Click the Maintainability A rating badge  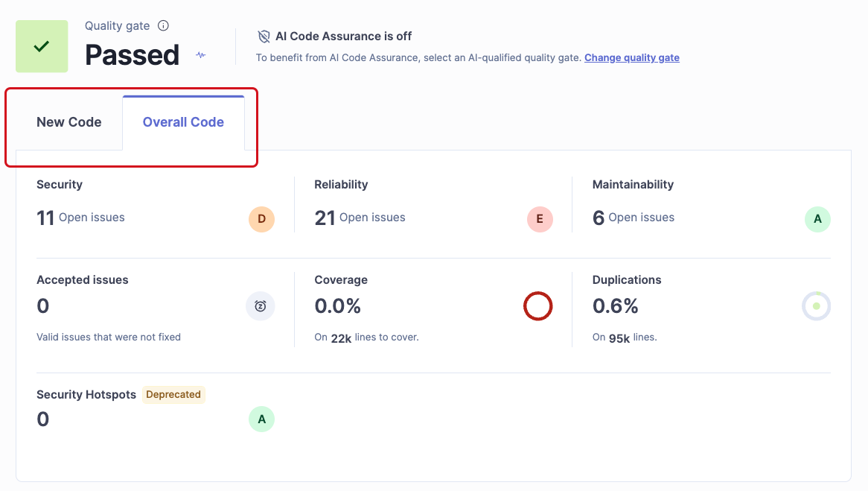(x=817, y=219)
